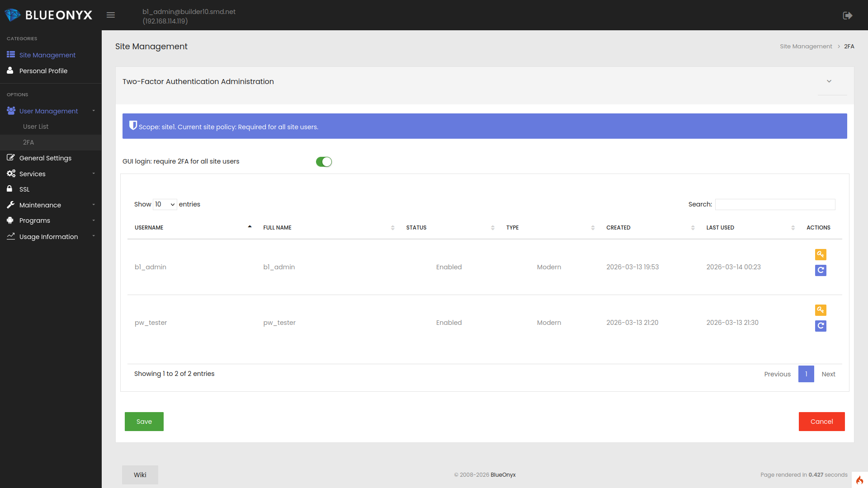Click the logout icon in top bar
The image size is (868, 488).
click(848, 15)
